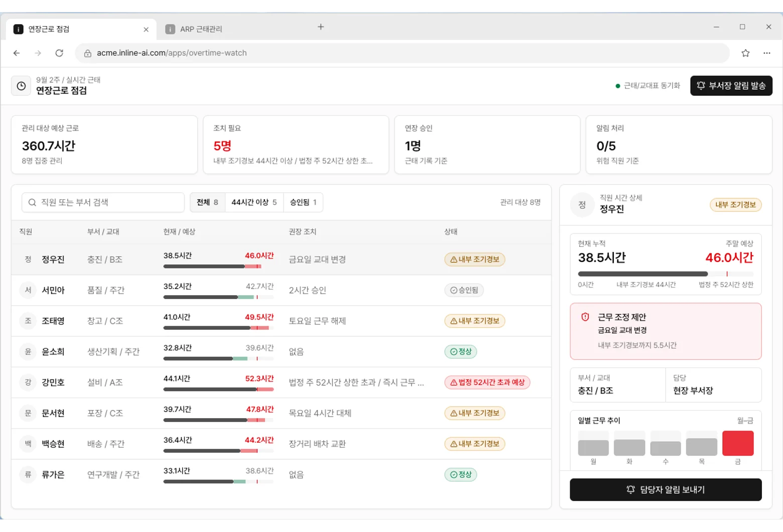Click the 근무 조정 제안 card

point(666,331)
